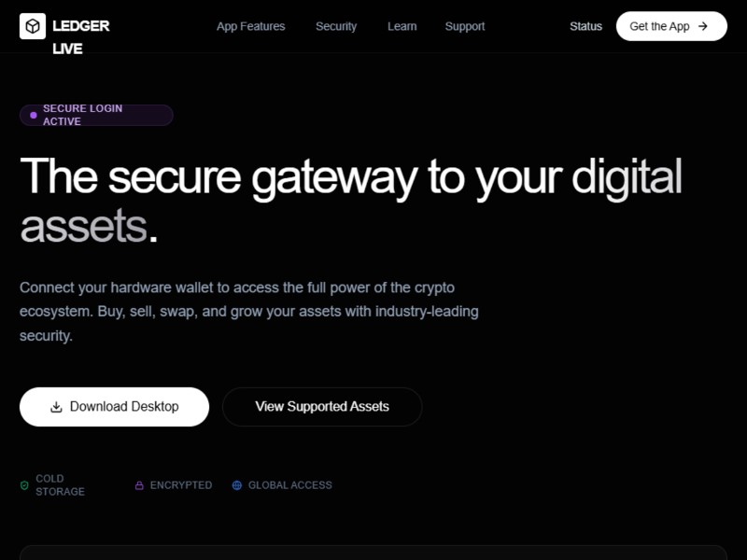Click the Cold Storage label text
Viewport: 747px width, 560px height.
click(x=60, y=485)
